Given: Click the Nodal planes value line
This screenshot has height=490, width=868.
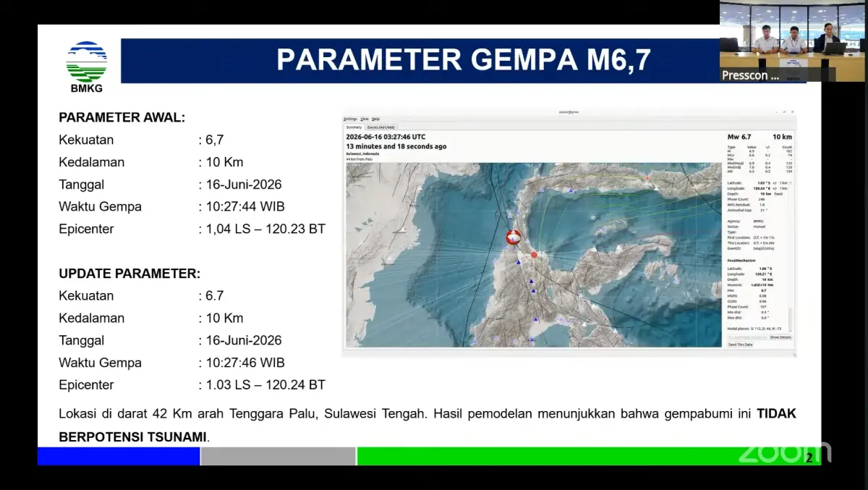Looking at the screenshot, I should click(x=754, y=329).
